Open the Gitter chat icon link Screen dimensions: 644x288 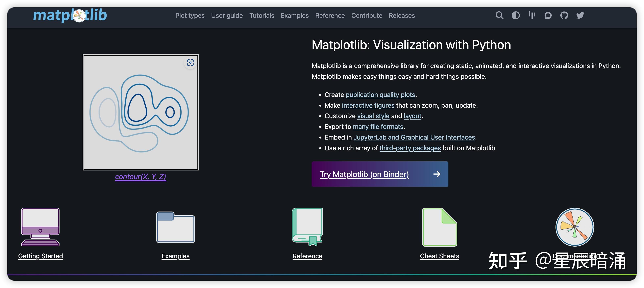pos(532,16)
